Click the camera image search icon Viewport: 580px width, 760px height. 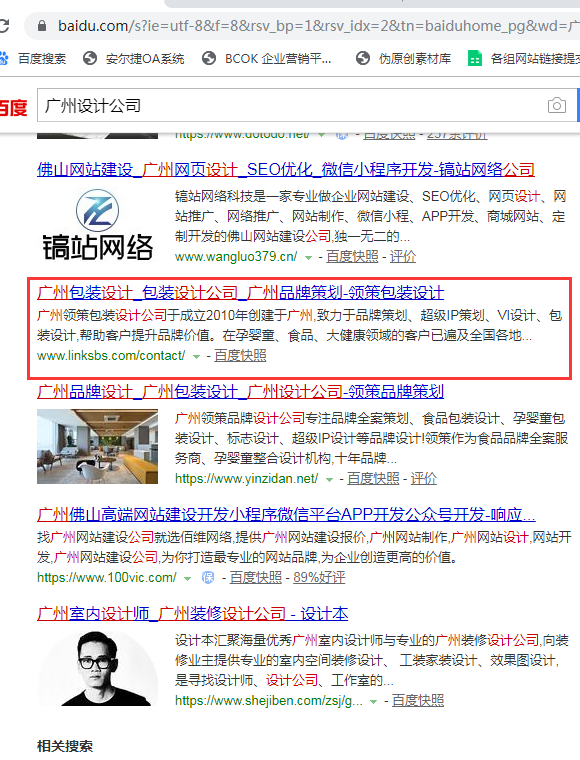coord(556,105)
